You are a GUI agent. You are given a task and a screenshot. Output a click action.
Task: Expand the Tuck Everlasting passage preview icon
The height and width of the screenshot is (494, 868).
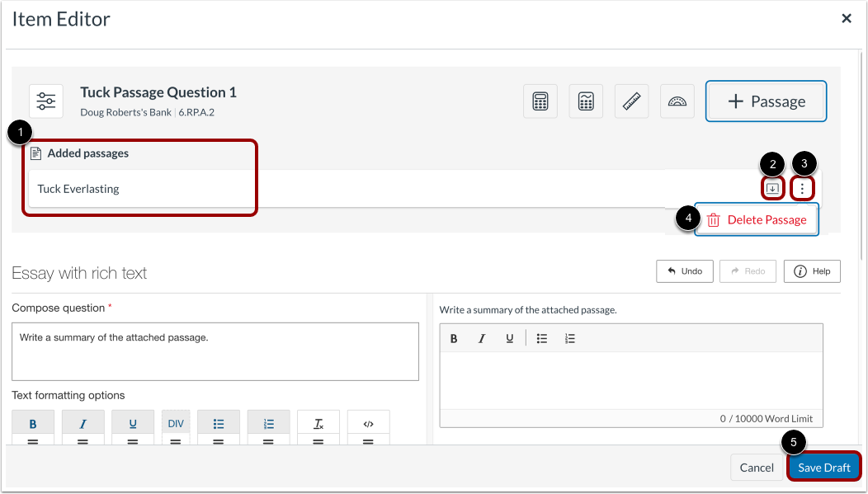[x=772, y=189]
